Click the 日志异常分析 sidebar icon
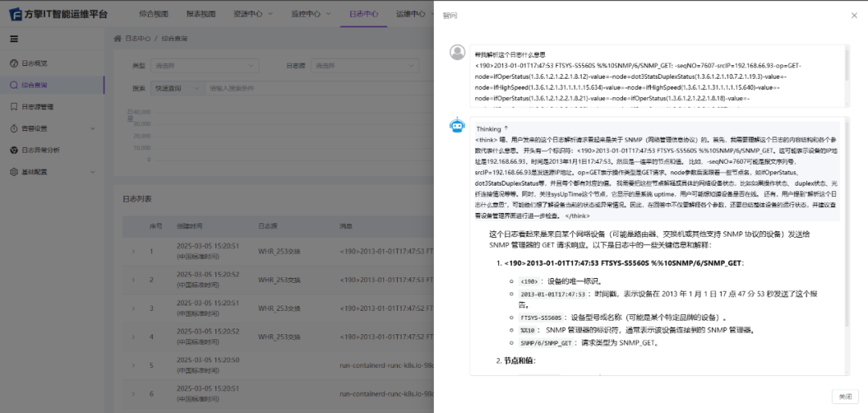868x413 pixels. pyautogui.click(x=14, y=149)
